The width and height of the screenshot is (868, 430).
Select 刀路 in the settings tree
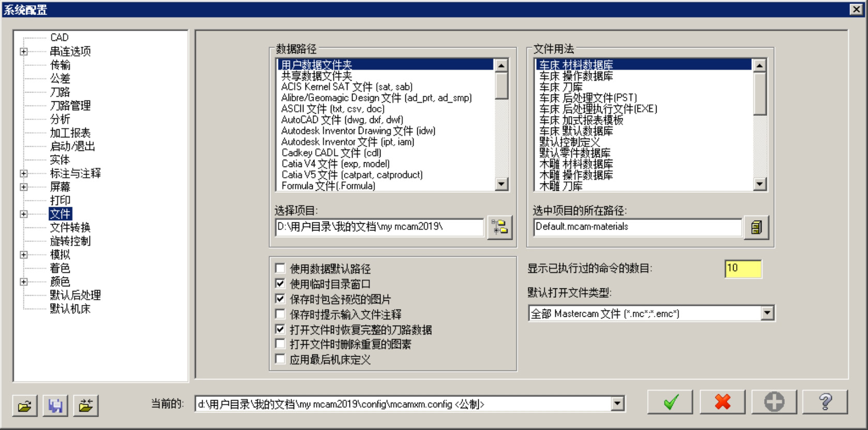(x=60, y=92)
